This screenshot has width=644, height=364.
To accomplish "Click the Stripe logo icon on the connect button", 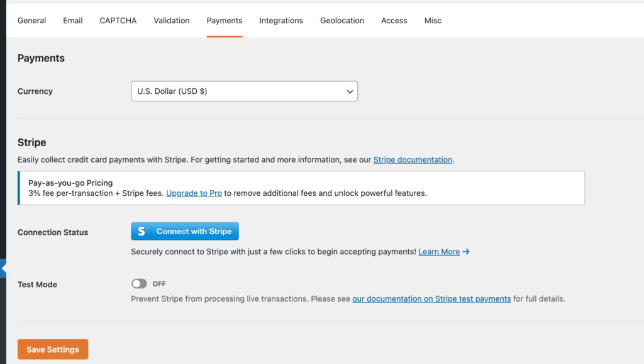I will click(141, 231).
